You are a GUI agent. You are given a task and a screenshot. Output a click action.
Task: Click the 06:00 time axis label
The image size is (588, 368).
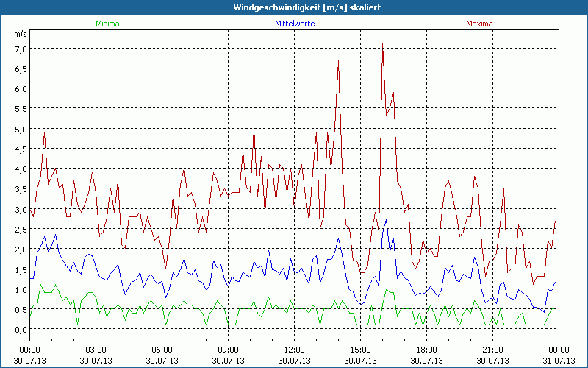coord(162,350)
